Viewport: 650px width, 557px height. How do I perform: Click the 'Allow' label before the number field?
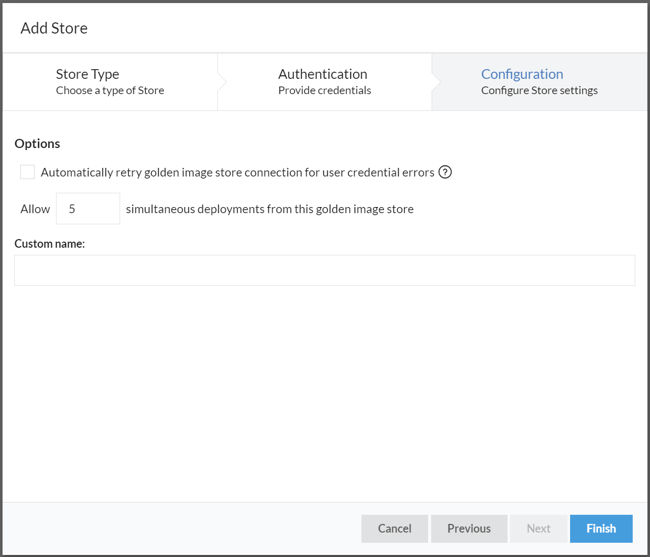pos(35,209)
